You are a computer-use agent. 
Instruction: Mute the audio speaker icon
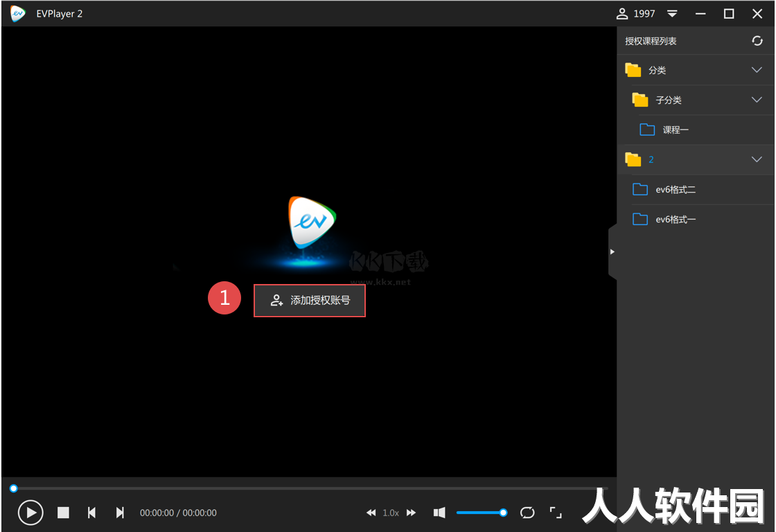click(439, 513)
